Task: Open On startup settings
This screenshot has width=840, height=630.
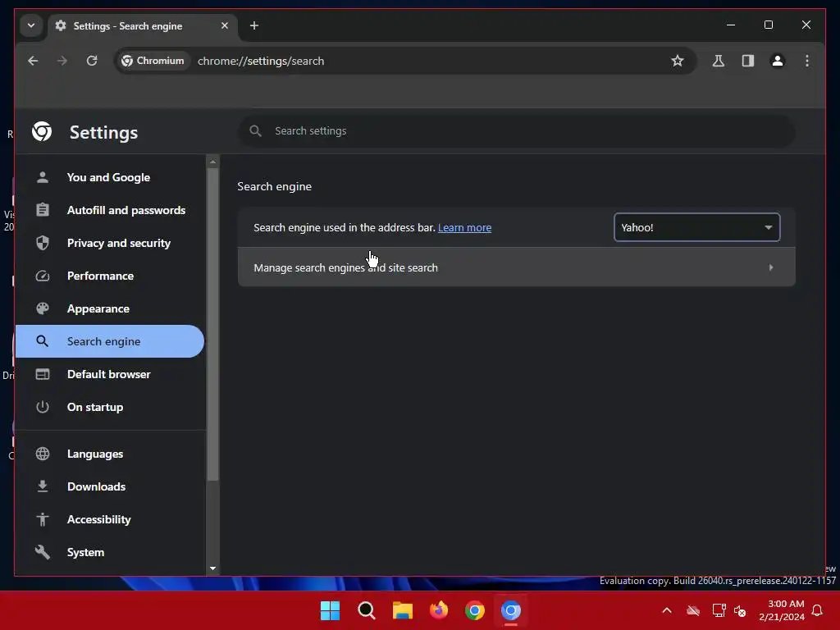Action: [x=109, y=407]
